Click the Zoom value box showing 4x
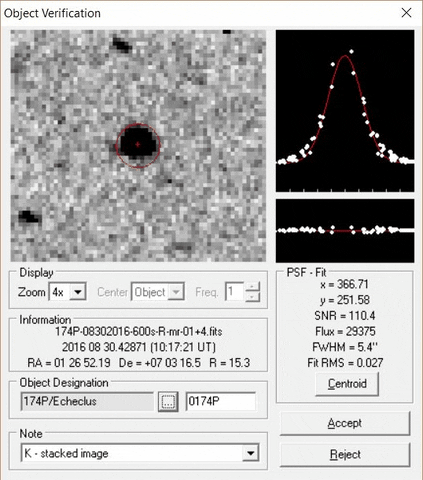This screenshot has width=423, height=480. 60,292
